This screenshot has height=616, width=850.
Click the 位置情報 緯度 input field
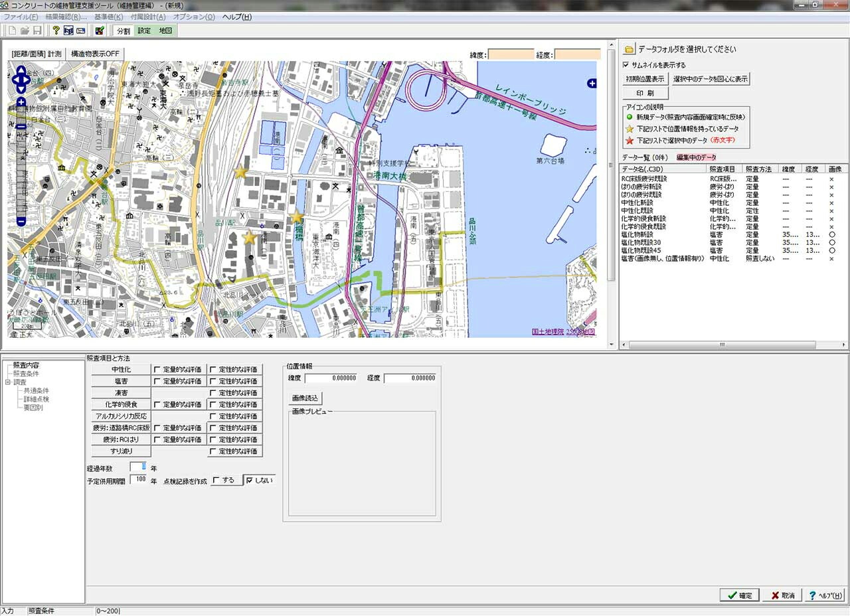pyautogui.click(x=331, y=378)
